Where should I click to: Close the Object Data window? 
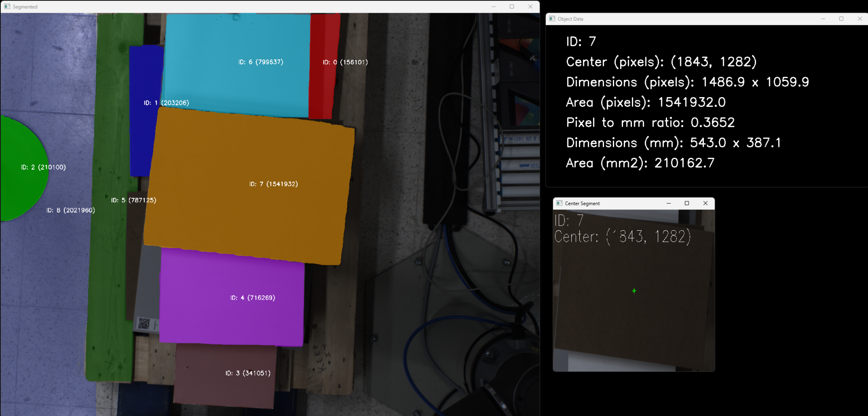pos(860,19)
